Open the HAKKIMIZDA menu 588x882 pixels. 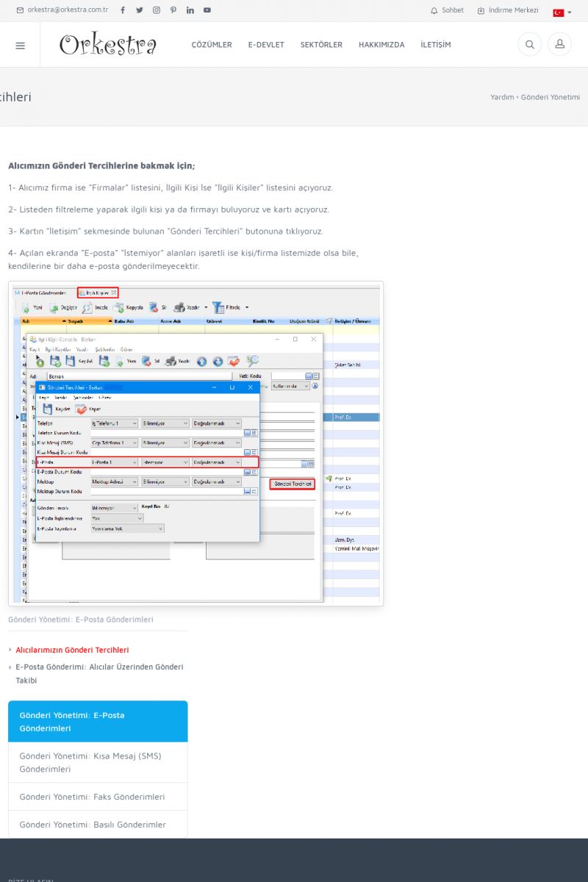(381, 45)
